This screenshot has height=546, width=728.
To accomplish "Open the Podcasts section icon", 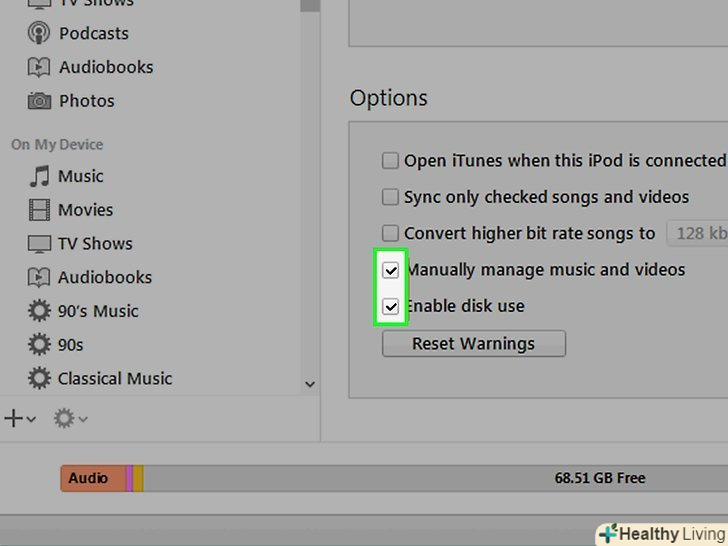I will coord(39,33).
